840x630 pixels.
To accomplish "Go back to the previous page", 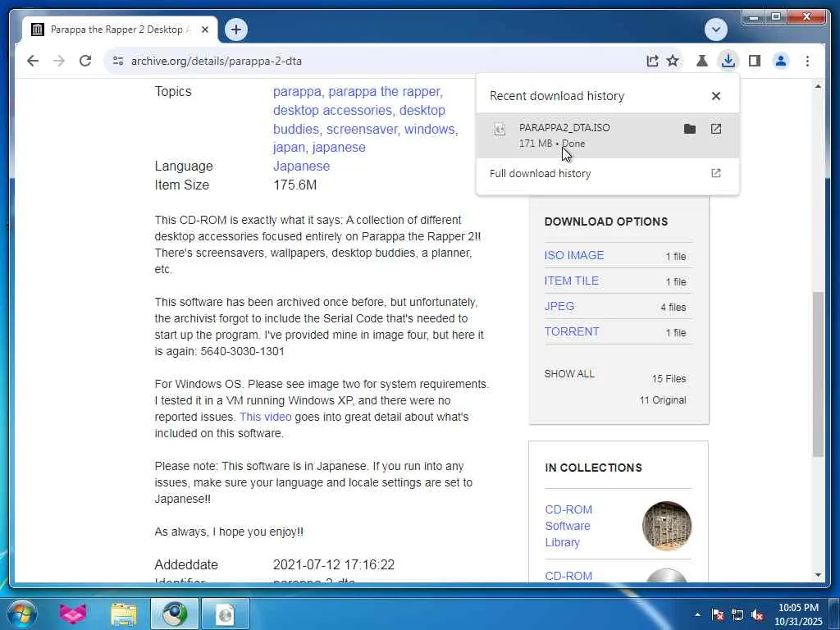I will (x=33, y=61).
